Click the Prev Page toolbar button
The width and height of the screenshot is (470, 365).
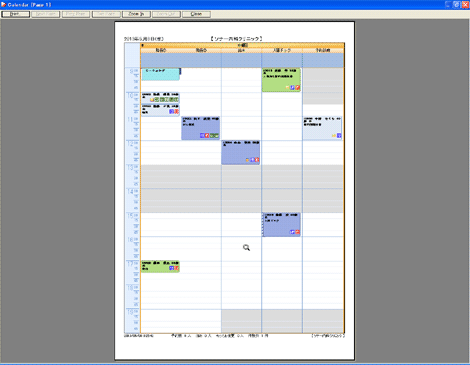(x=76, y=14)
